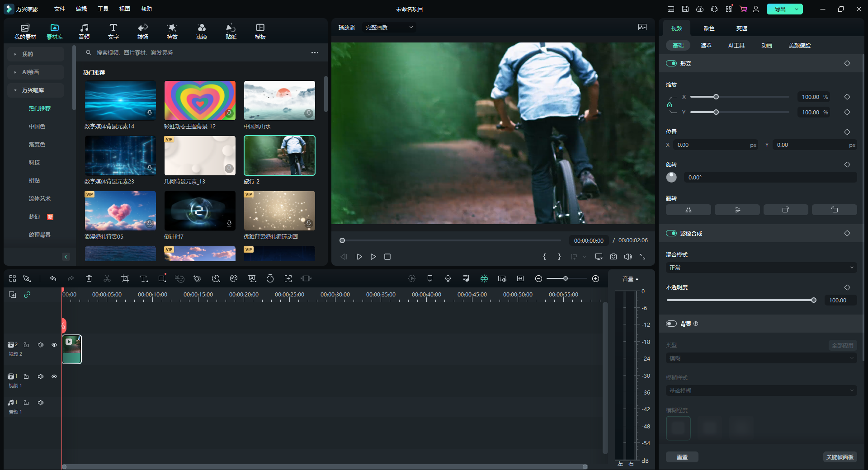Open the 模板 (Templates) tab
868x470 pixels.
tap(260, 32)
